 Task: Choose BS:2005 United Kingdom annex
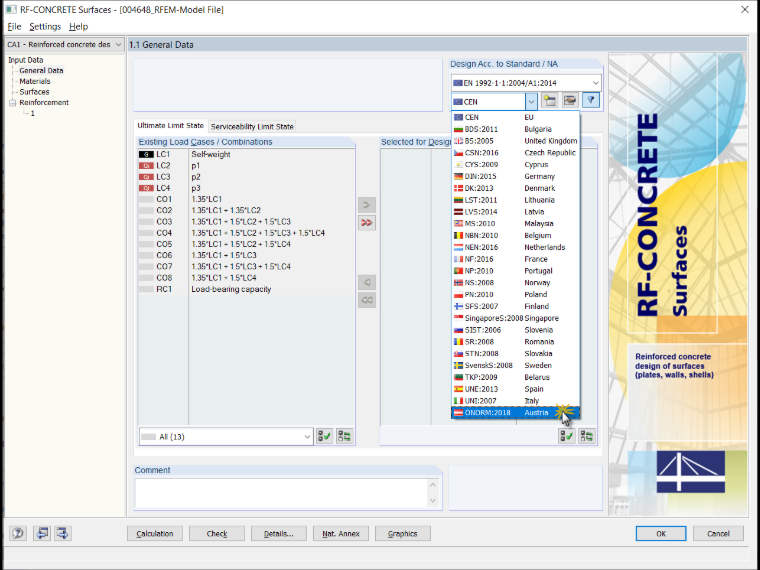[515, 141]
